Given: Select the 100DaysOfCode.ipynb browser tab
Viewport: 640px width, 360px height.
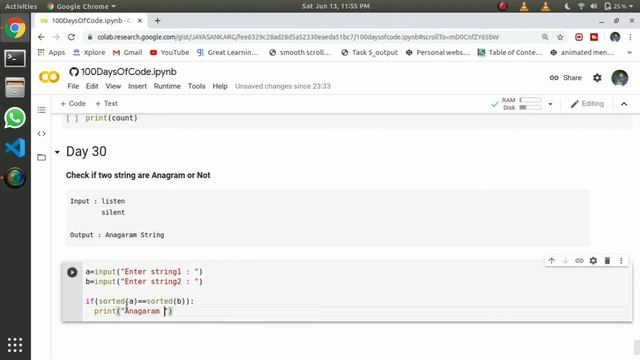Looking at the screenshot, I should click(x=91, y=20).
